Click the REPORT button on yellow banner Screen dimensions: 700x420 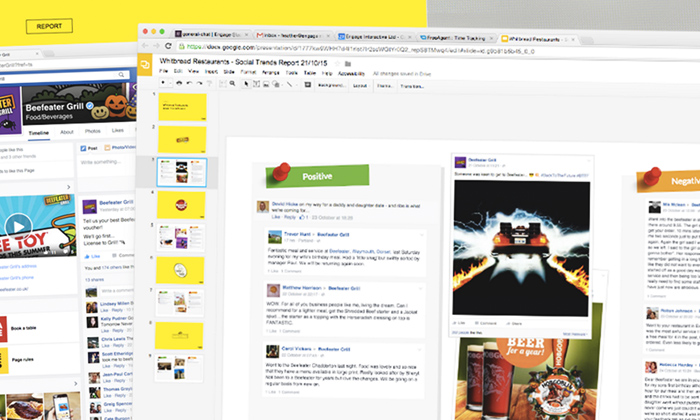[x=49, y=26]
